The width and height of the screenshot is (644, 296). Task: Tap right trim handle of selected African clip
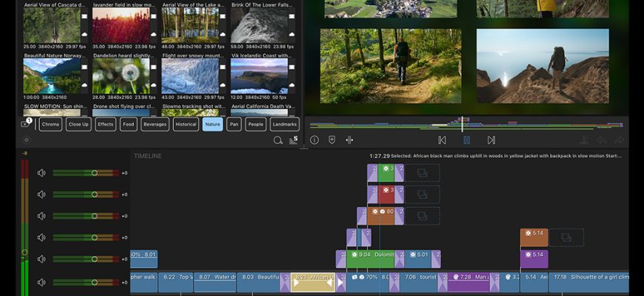330,283
